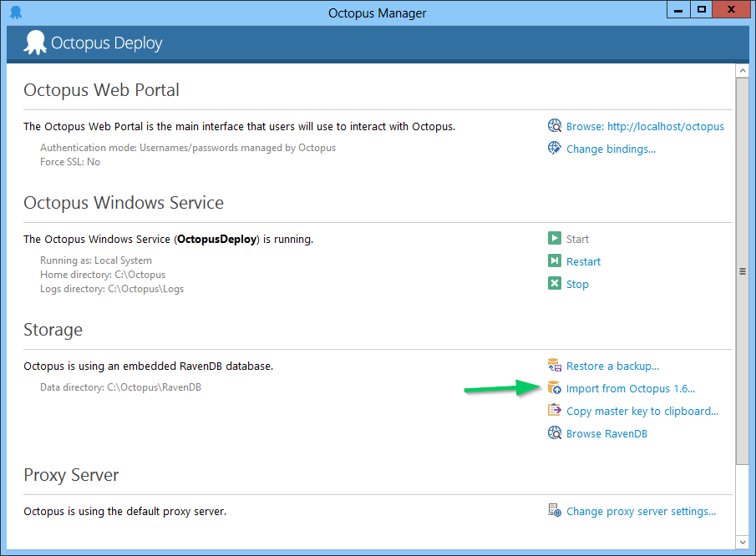Viewport: 756px width, 556px height.
Task: Select the green Start service icon
Action: tap(556, 239)
